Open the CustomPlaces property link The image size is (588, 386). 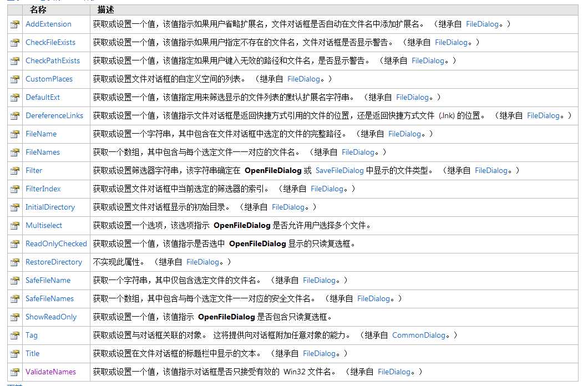point(49,79)
